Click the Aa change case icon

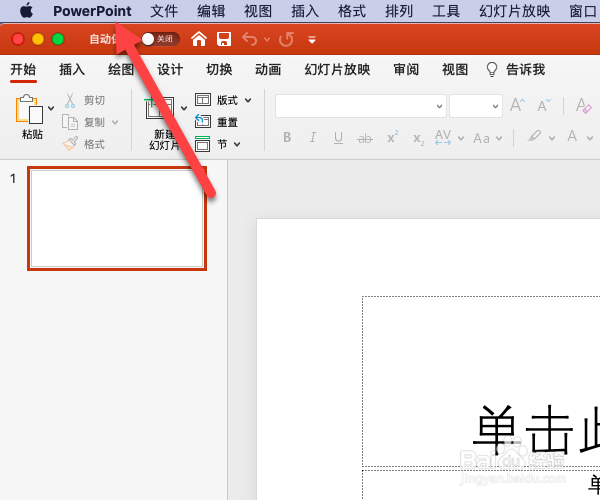click(x=482, y=138)
